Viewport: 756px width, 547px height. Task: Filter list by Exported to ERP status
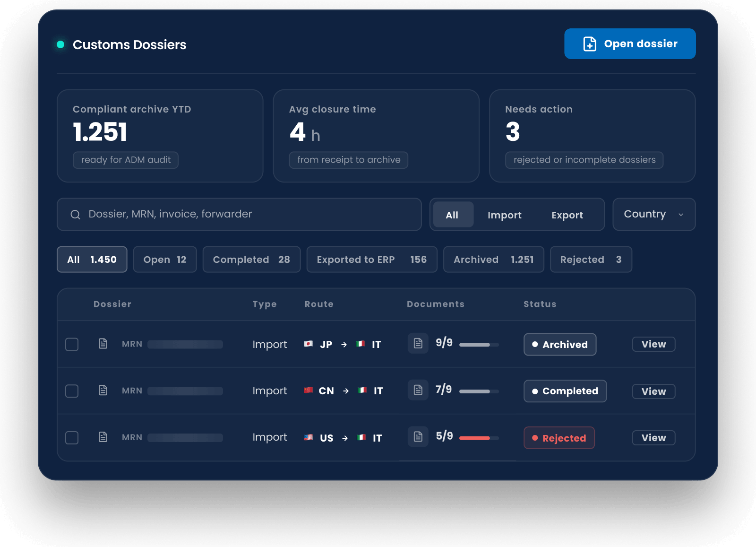coord(372,260)
